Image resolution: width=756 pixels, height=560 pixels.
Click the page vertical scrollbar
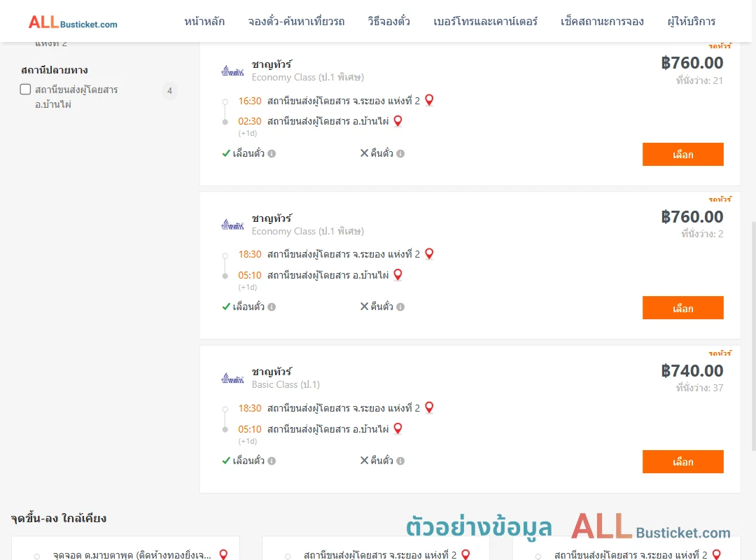pos(753,336)
